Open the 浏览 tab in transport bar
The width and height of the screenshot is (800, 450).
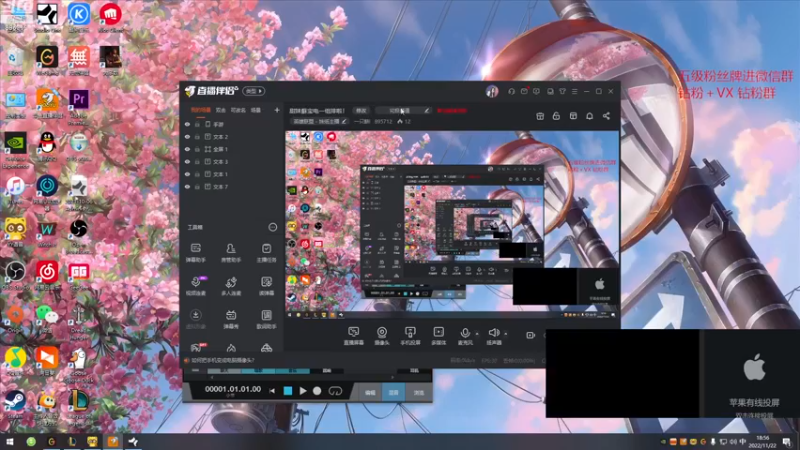pyautogui.click(x=419, y=392)
